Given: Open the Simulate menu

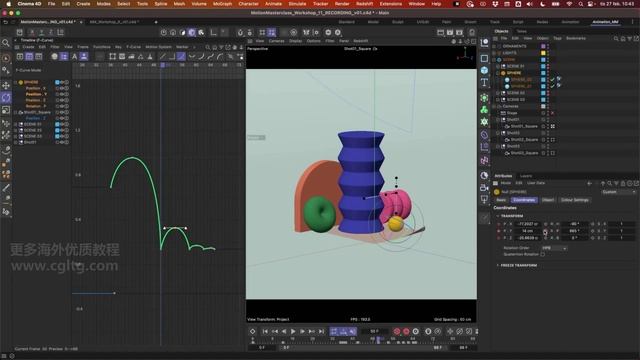Looking at the screenshot, I should [x=297, y=4].
